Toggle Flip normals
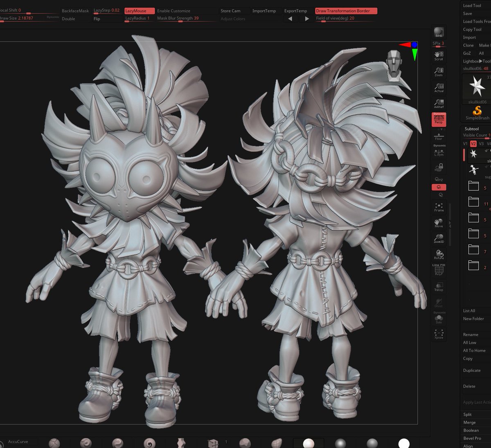Viewport: 491px width, 448px height. pos(97,19)
